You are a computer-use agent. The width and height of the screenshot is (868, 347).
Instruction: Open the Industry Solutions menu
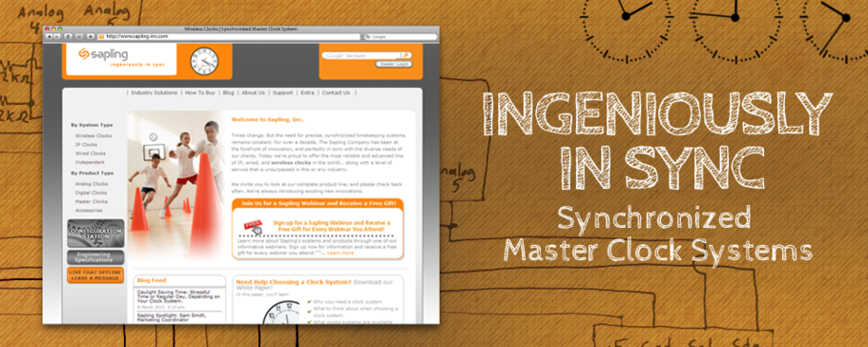[154, 93]
